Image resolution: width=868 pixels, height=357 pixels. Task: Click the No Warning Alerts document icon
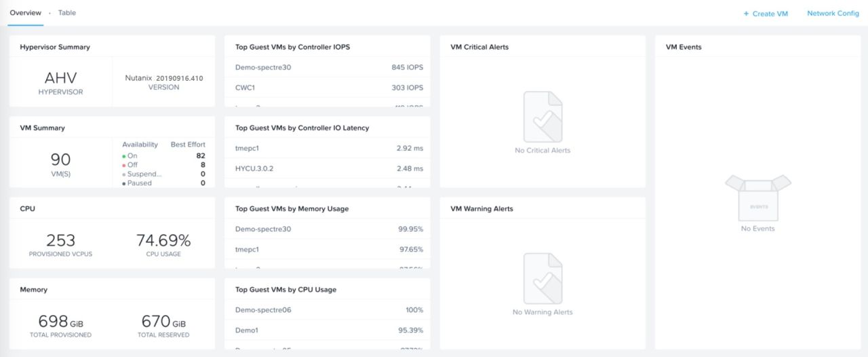pyautogui.click(x=542, y=278)
